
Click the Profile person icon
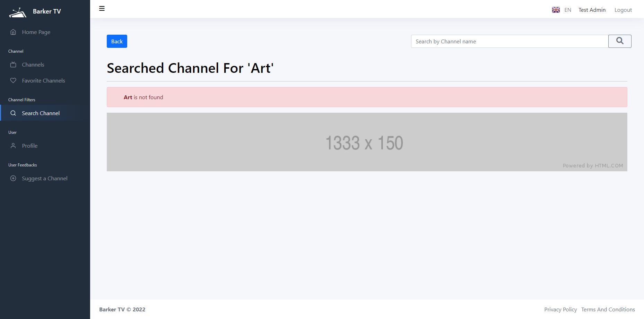coord(13,146)
